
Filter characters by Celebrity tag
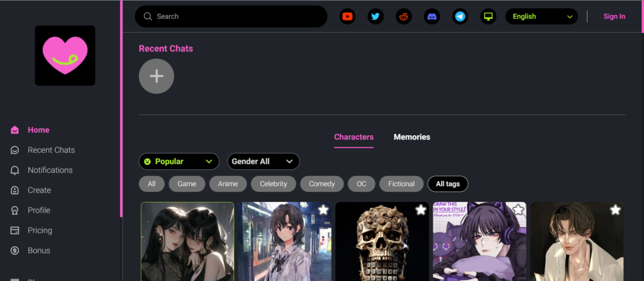pyautogui.click(x=274, y=184)
